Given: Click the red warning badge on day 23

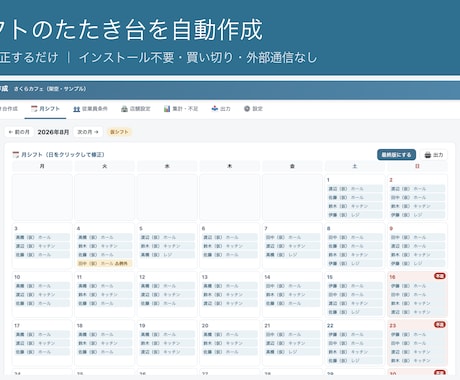Looking at the screenshot, I should (x=440, y=325).
